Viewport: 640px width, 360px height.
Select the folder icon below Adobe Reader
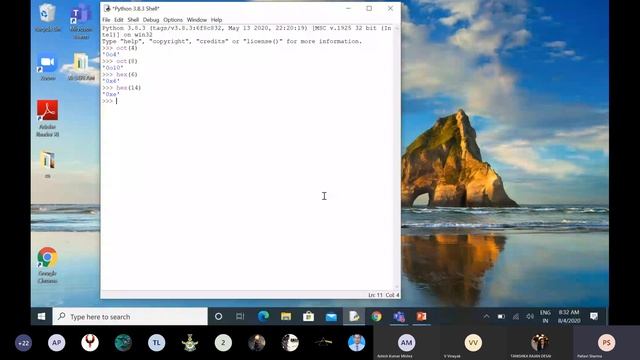pyautogui.click(x=47, y=164)
